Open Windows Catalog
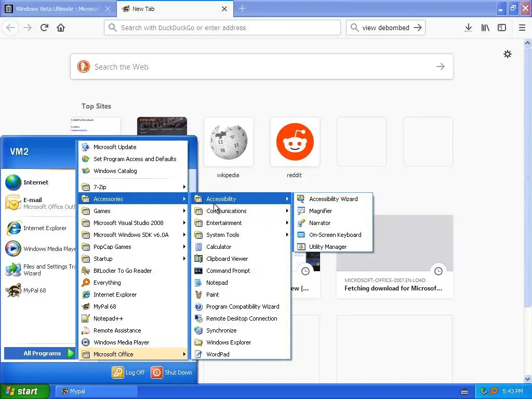This screenshot has width=532, height=399. [134, 170]
